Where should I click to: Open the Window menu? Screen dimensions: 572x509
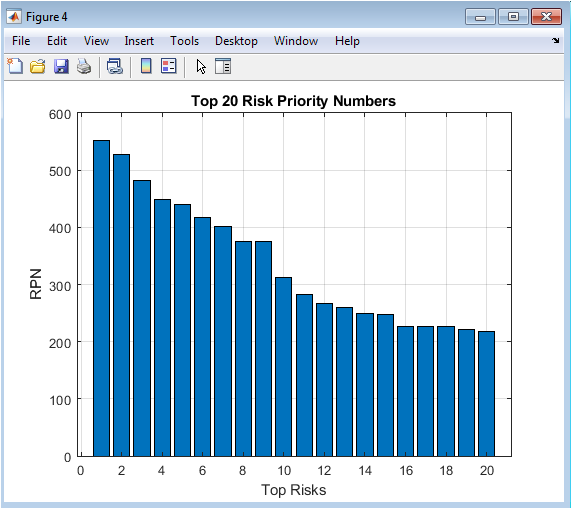296,41
